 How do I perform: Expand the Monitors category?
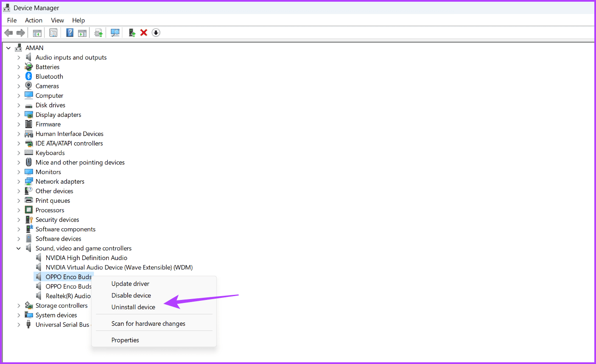19,172
